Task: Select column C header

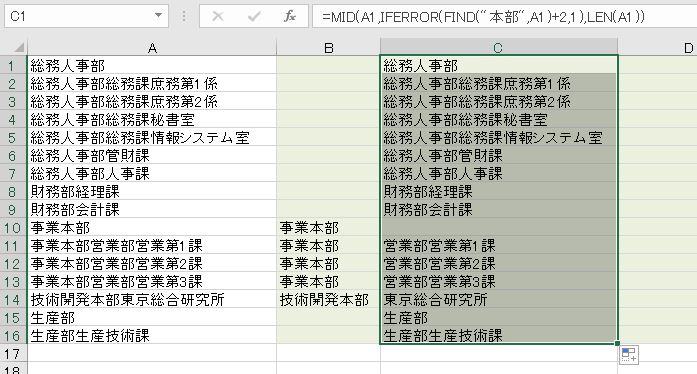Action: [x=498, y=47]
